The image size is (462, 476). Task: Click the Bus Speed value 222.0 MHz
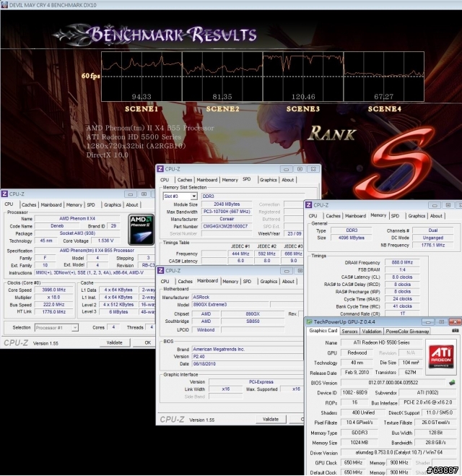click(x=53, y=305)
